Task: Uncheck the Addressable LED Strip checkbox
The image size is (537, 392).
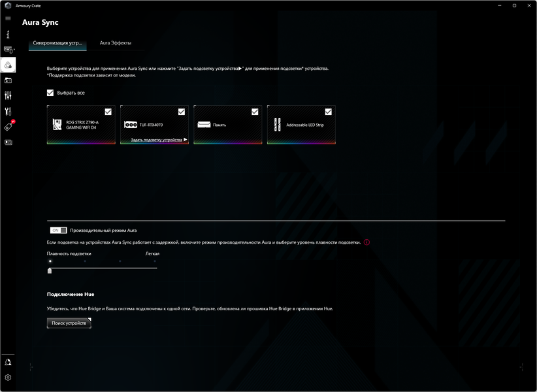Action: 328,112
